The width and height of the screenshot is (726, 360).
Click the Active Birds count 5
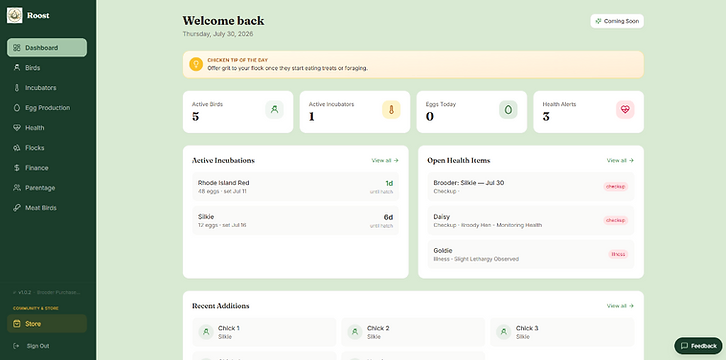pos(195,117)
